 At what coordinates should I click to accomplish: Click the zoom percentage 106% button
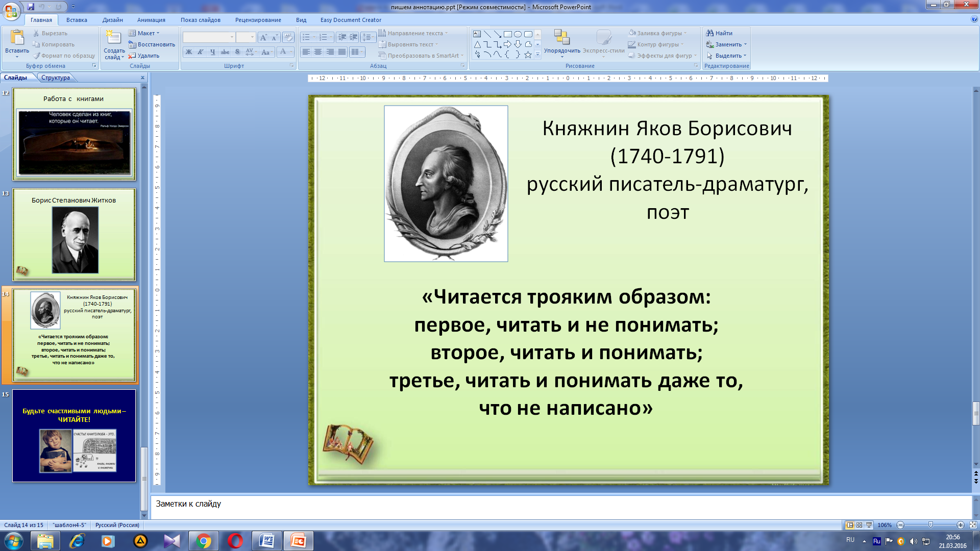coord(885,525)
